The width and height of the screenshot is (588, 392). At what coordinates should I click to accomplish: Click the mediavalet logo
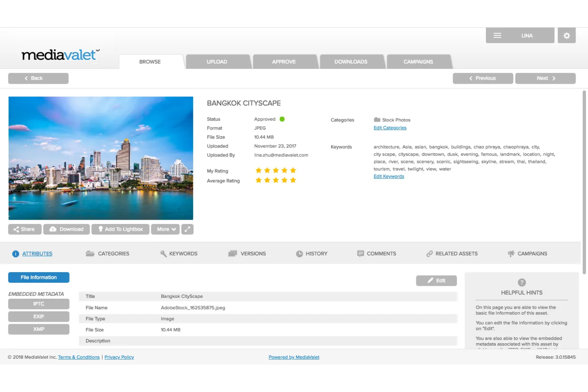(60, 55)
